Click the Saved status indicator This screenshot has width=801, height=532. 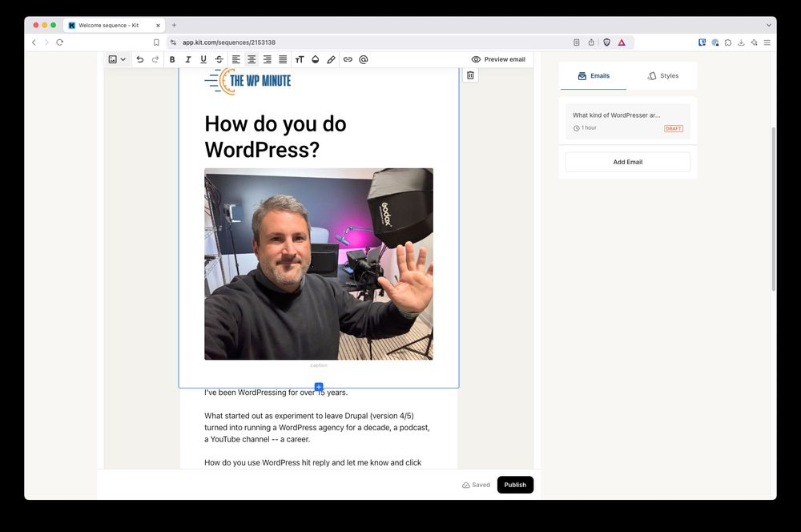(x=476, y=485)
